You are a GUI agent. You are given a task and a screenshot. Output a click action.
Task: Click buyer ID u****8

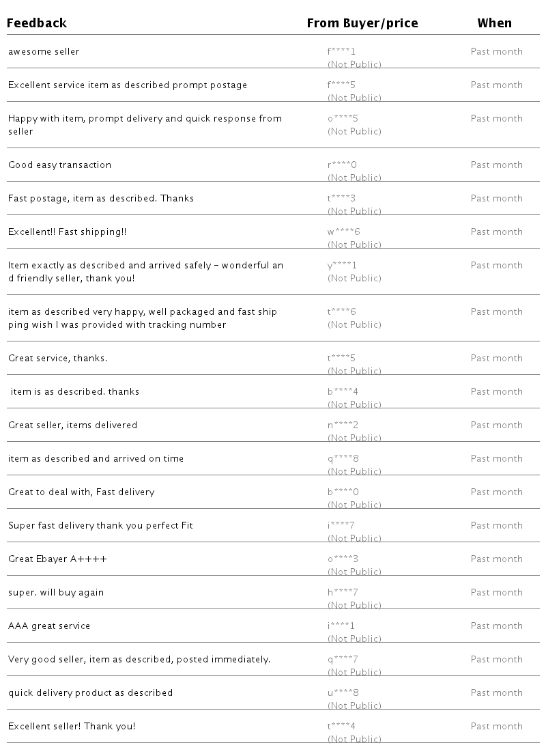[x=343, y=693]
